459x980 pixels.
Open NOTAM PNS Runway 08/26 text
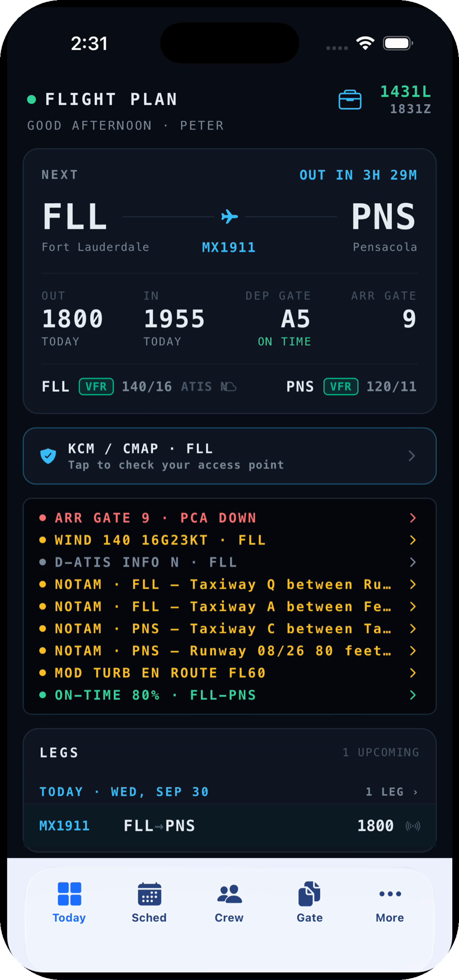tap(223, 650)
